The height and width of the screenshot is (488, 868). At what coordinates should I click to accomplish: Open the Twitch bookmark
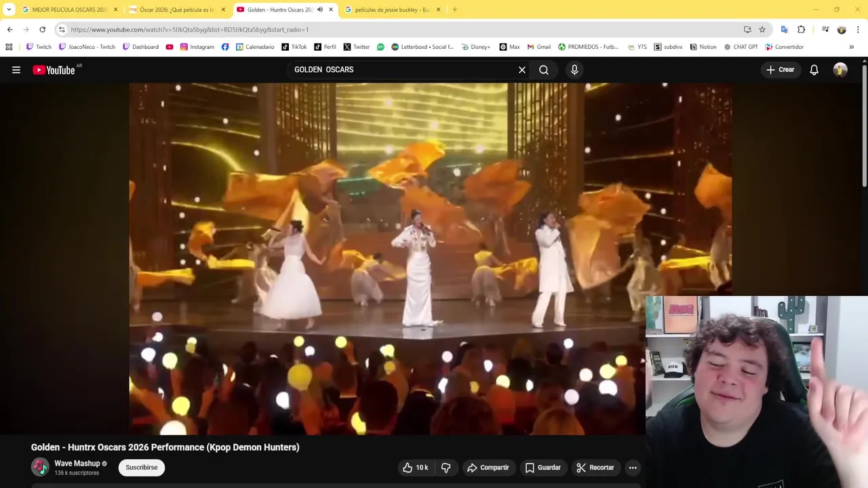click(39, 47)
